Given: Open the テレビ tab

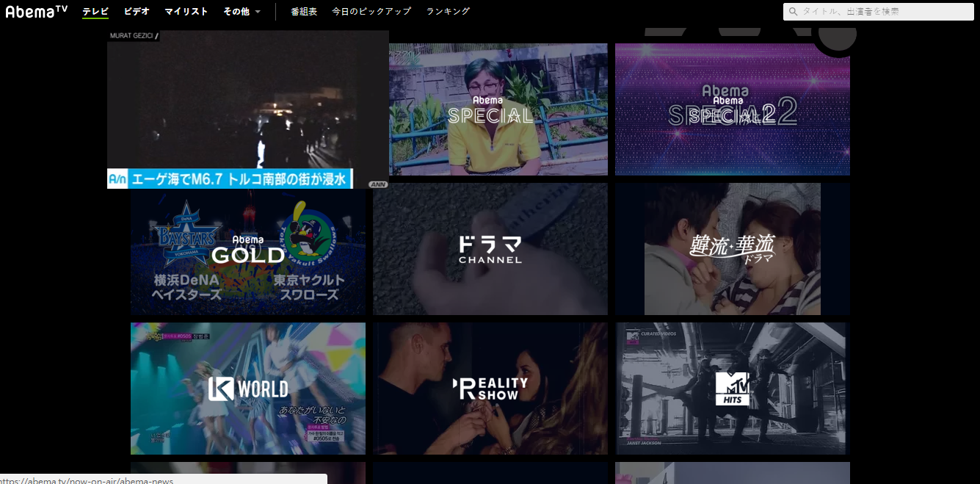Looking at the screenshot, I should (95, 11).
